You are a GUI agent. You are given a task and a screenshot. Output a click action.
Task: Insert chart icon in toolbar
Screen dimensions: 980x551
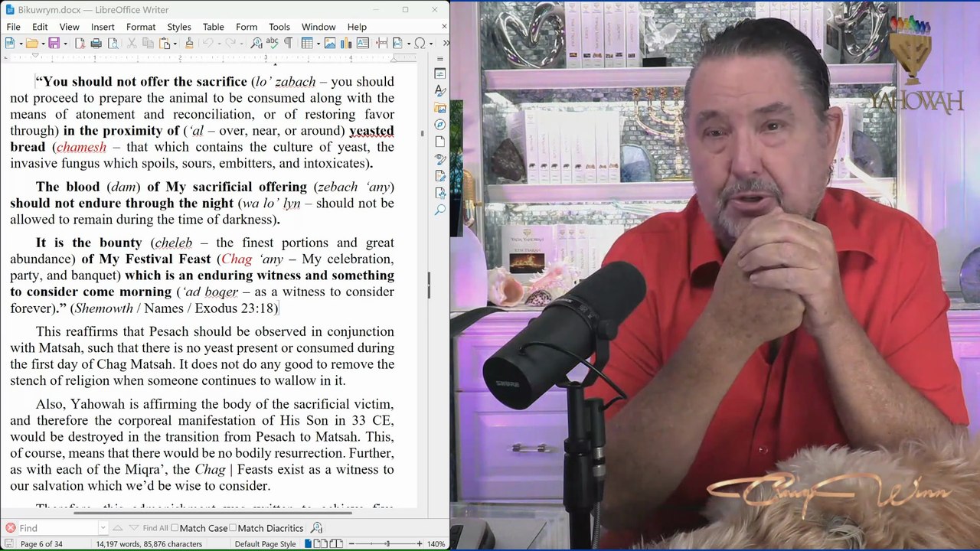[346, 43]
